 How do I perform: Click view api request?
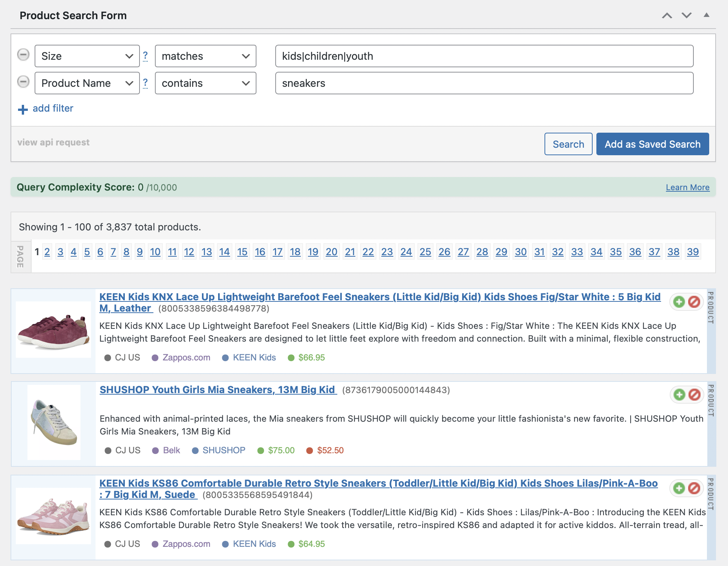pos(53,142)
